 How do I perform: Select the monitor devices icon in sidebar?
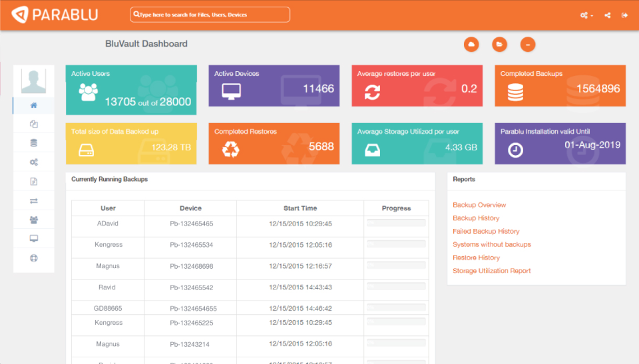[x=34, y=238]
